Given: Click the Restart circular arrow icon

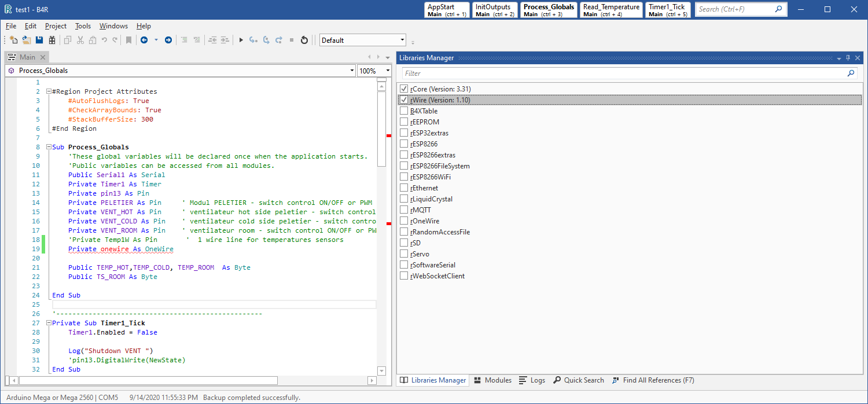Looking at the screenshot, I should click(x=304, y=40).
